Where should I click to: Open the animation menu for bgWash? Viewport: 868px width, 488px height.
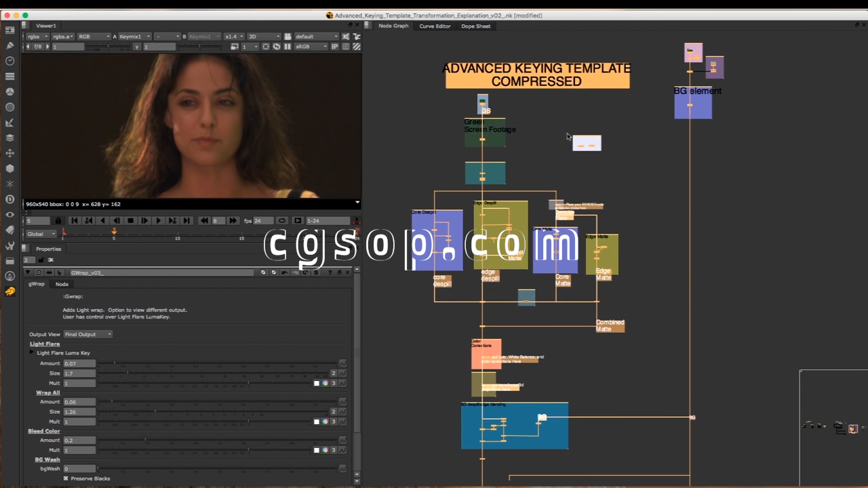point(342,468)
